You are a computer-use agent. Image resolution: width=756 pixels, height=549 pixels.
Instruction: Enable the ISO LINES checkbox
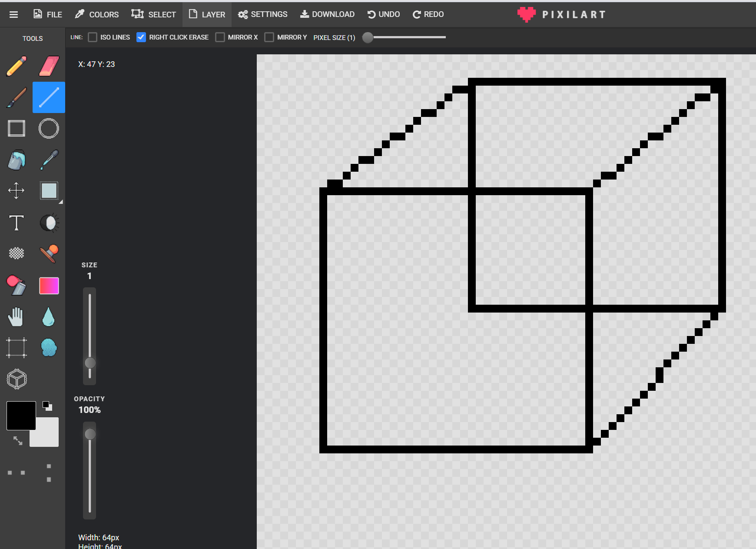click(x=93, y=37)
